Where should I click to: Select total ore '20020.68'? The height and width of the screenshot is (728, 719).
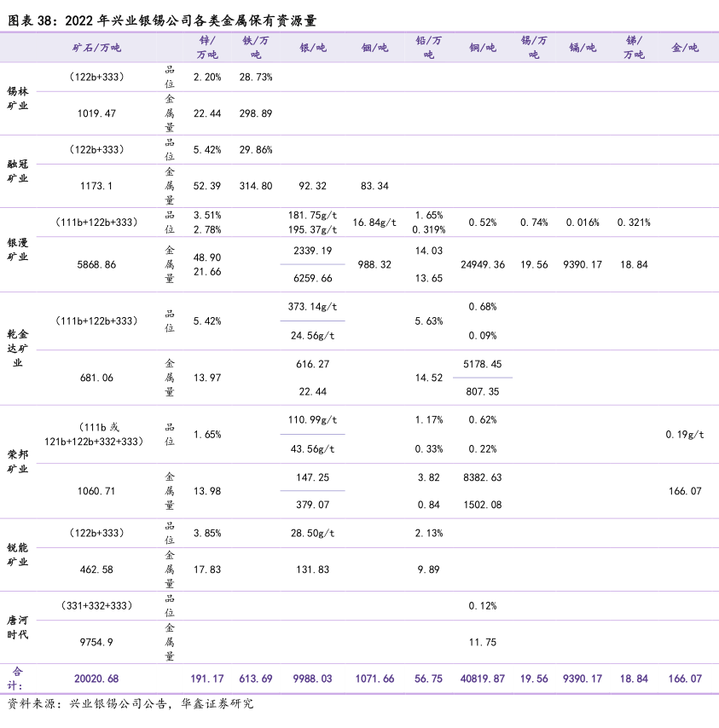click(x=96, y=679)
